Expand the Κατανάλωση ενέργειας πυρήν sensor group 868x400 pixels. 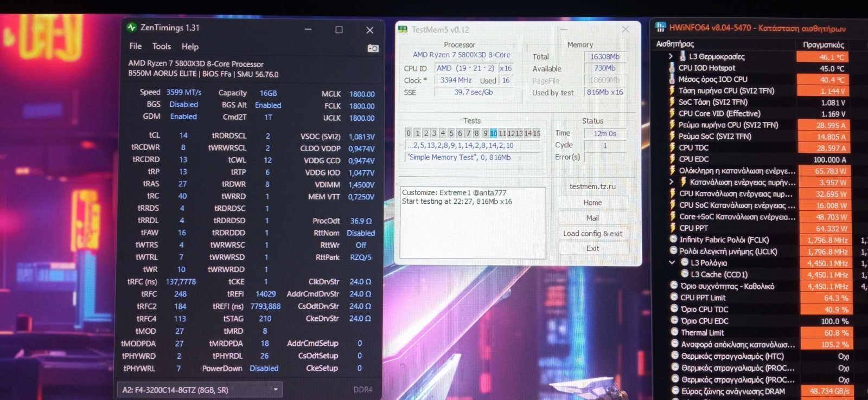pos(672,182)
